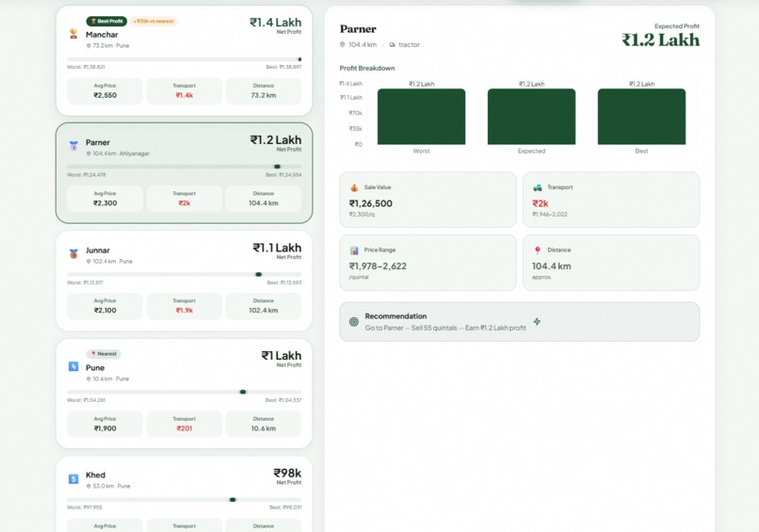The height and width of the screenshot is (532, 759).
Task: Click the lightning bolt icon in Recommendation
Action: pyautogui.click(x=537, y=321)
